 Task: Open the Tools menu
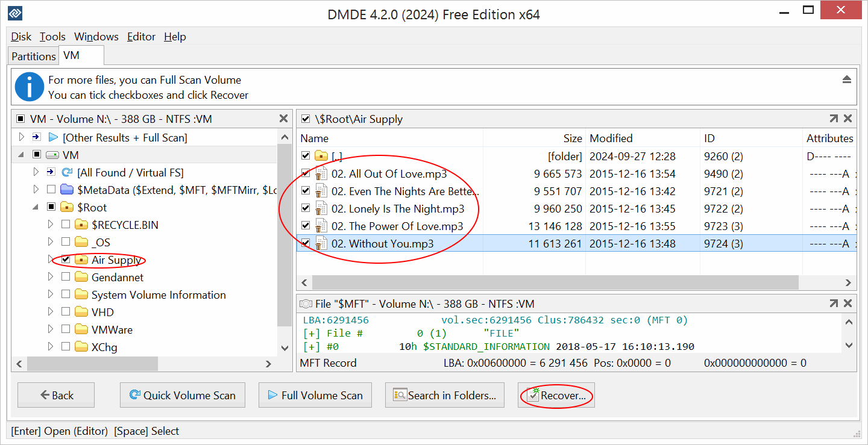52,37
